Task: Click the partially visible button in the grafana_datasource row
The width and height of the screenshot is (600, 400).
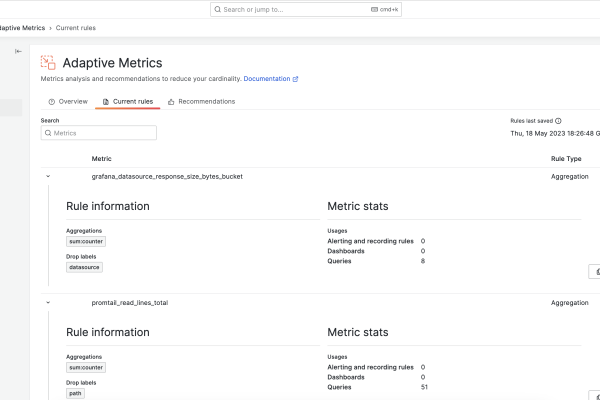Action: (x=594, y=271)
